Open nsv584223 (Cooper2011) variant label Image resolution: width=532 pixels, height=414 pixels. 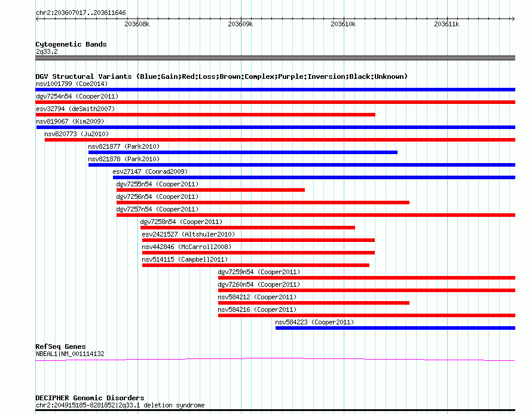(314, 322)
